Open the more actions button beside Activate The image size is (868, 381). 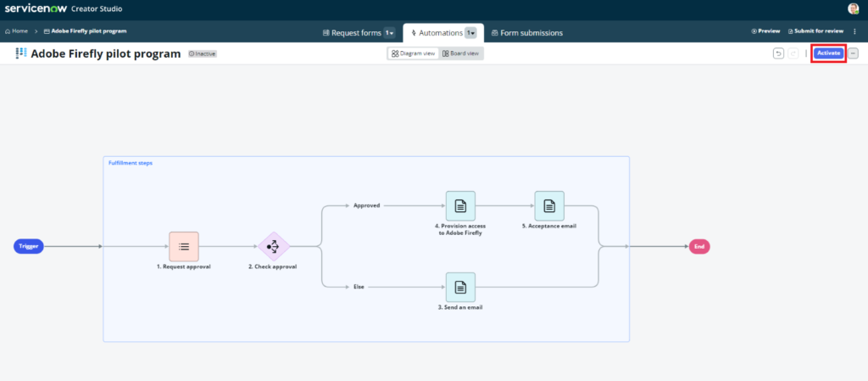[853, 53]
